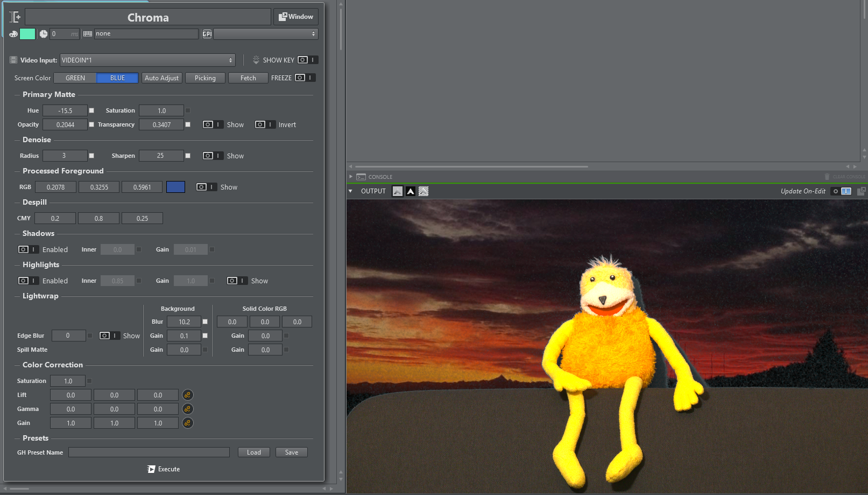The width and height of the screenshot is (868, 495).
Task: Toggle the SHOW KEY switch
Action: (307, 60)
